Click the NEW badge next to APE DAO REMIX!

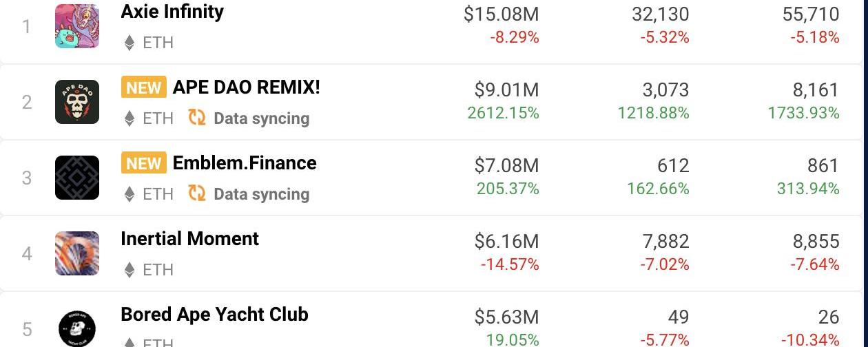pyautogui.click(x=144, y=87)
